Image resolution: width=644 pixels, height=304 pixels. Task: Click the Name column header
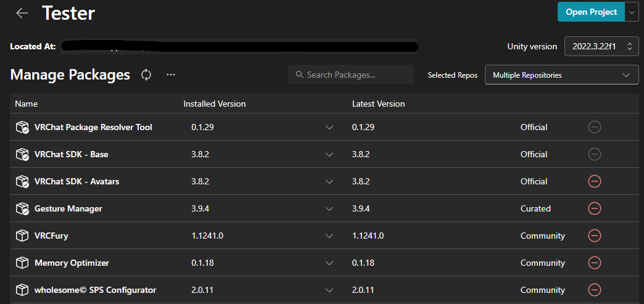click(x=27, y=104)
